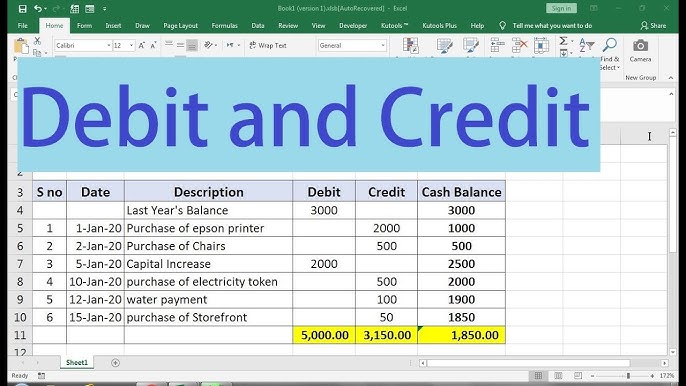Expand the formula bar chevron

click(x=671, y=94)
